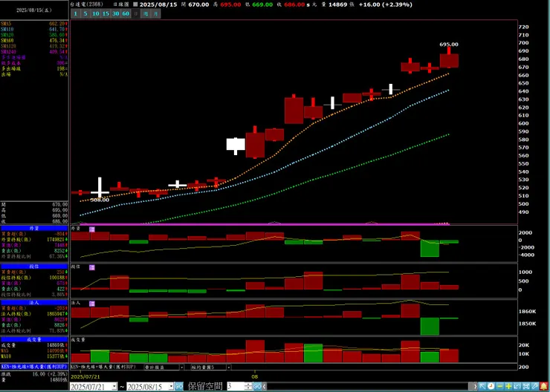Viewport: 550px width, 392px height.
Task: Click the purple icon in 投信 subchart
Action: point(92,267)
